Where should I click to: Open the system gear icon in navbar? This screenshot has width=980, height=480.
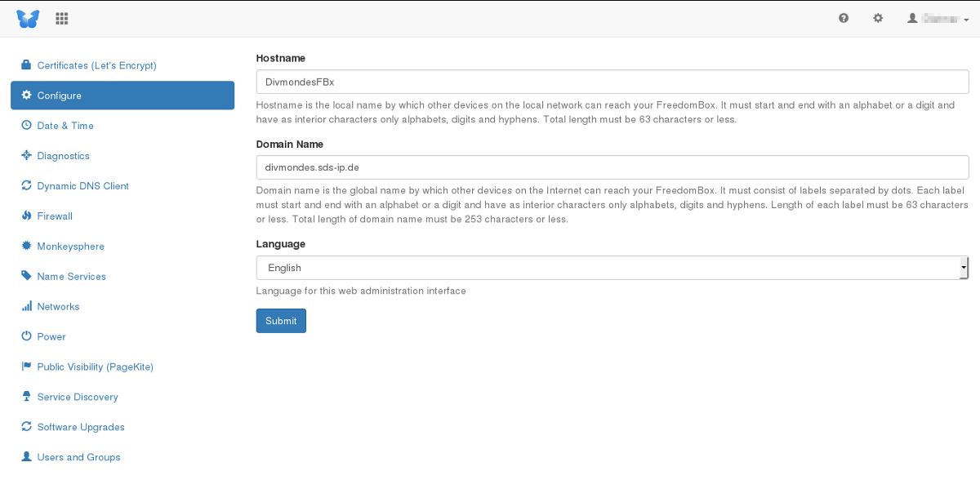click(x=878, y=18)
